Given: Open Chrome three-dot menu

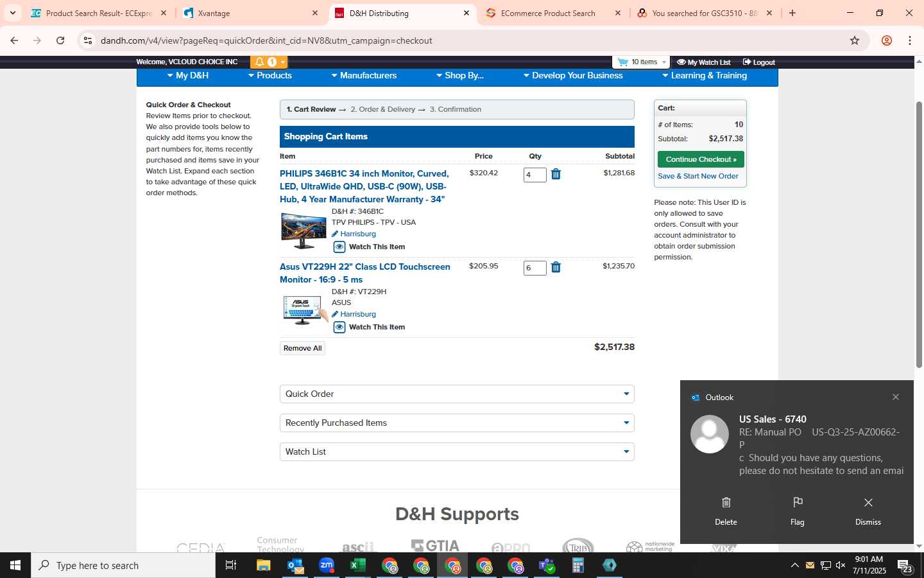Looking at the screenshot, I should 910,40.
